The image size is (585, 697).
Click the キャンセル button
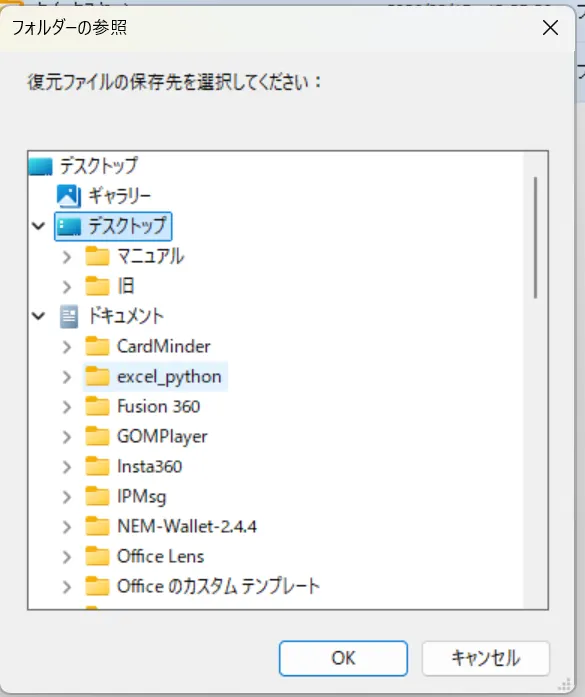tap(485, 658)
